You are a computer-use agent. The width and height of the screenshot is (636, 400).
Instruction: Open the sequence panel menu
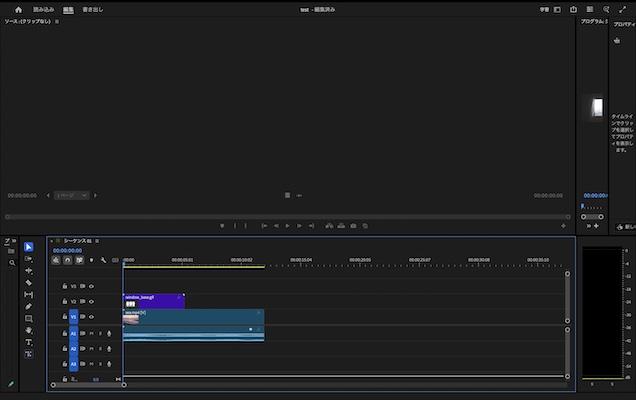click(x=98, y=241)
